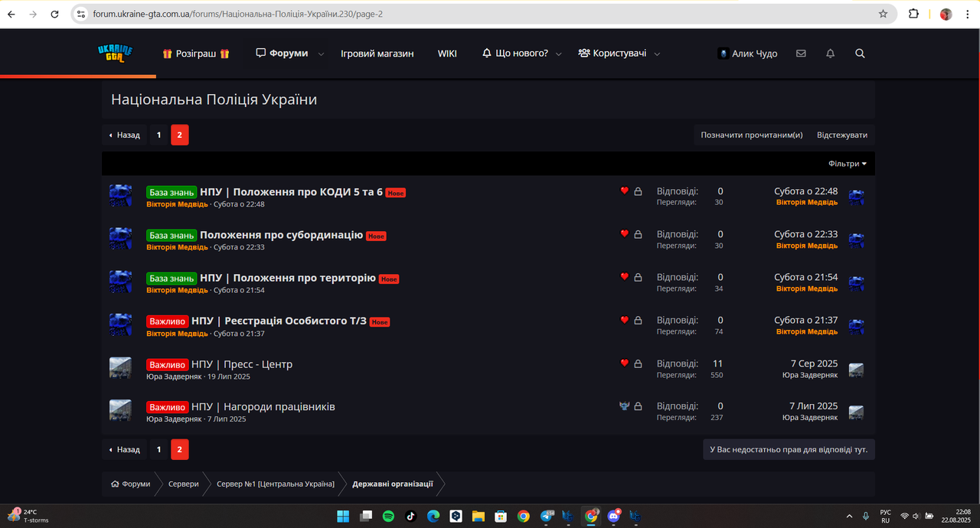Open Сервер №1 [Центральна Україна] breadcrumb
The width and height of the screenshot is (980, 528).
coord(276,484)
